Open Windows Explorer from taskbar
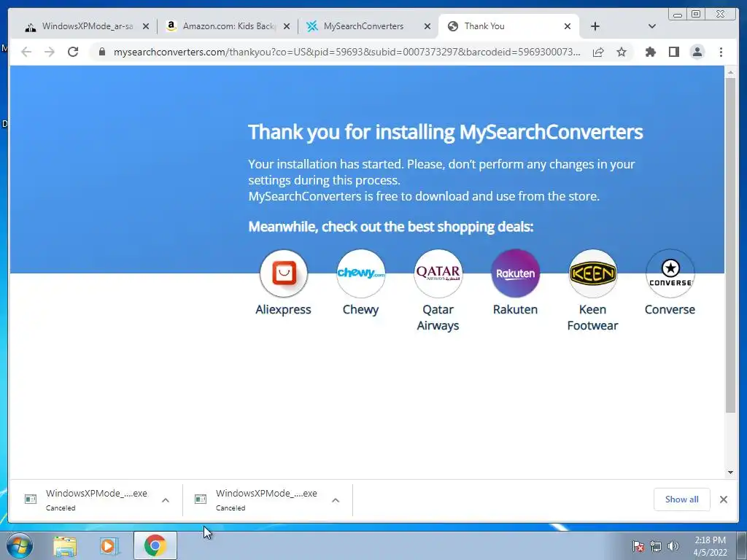Viewport: 747px width, 560px height. [x=65, y=546]
